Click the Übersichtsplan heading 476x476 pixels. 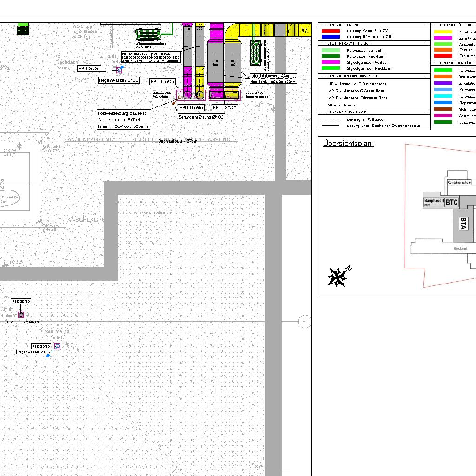point(348,144)
